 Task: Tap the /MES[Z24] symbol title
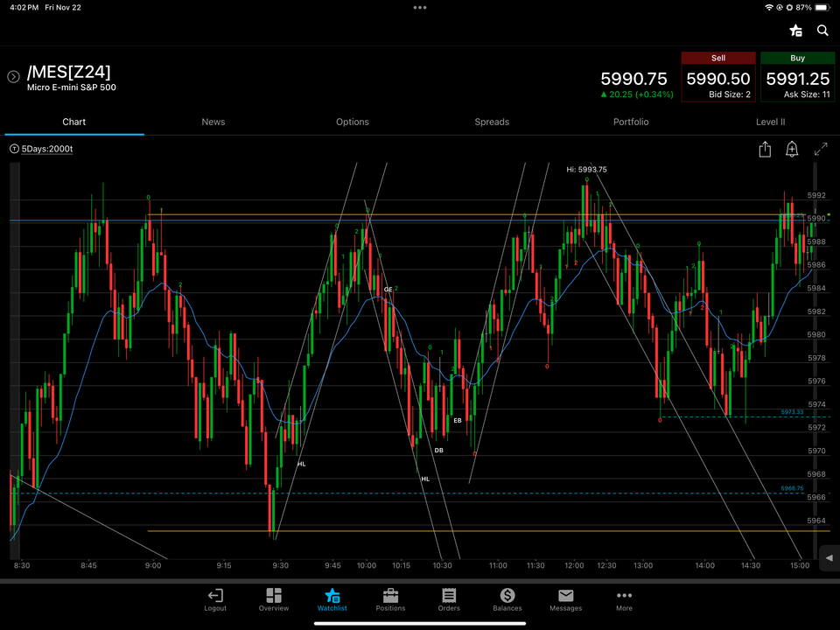69,72
